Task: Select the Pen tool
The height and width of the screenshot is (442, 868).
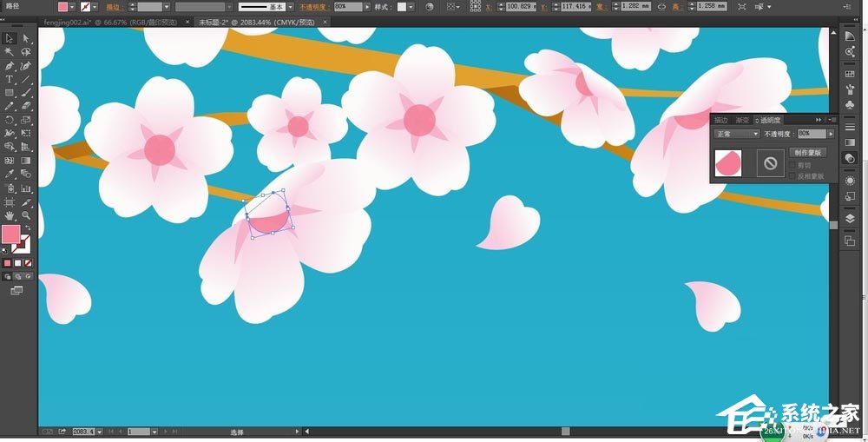Action: tap(10, 65)
